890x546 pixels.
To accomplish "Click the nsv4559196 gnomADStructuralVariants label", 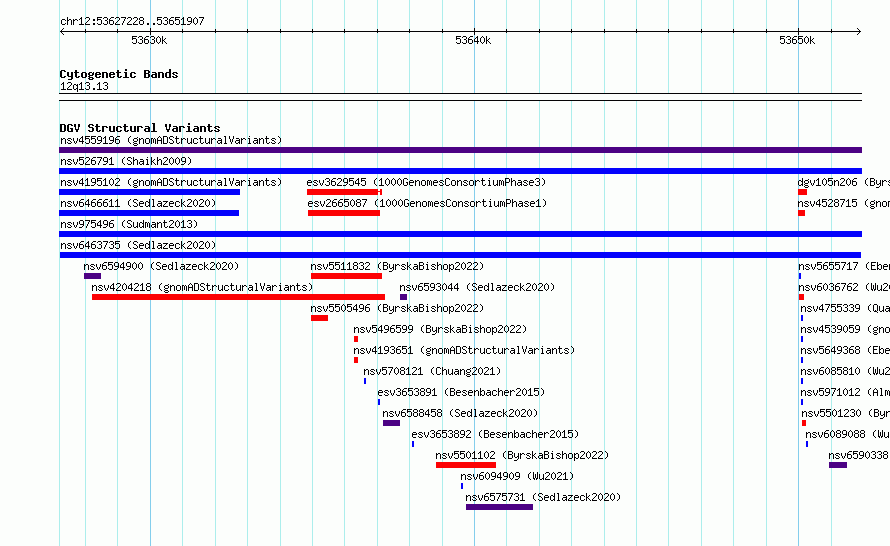I will click(171, 140).
